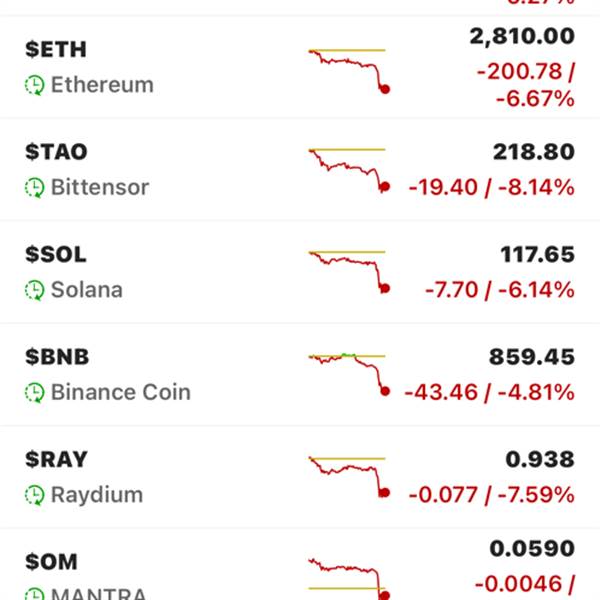The image size is (600, 600).
Task: Select the $ETH ticker symbol
Action: pos(56,50)
